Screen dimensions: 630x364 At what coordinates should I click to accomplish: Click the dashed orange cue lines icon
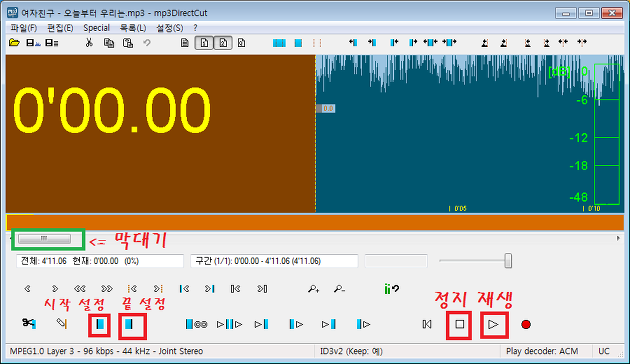[317, 43]
